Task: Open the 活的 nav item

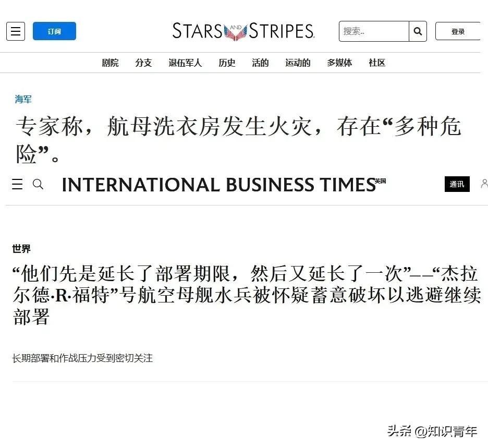Action: [260, 63]
